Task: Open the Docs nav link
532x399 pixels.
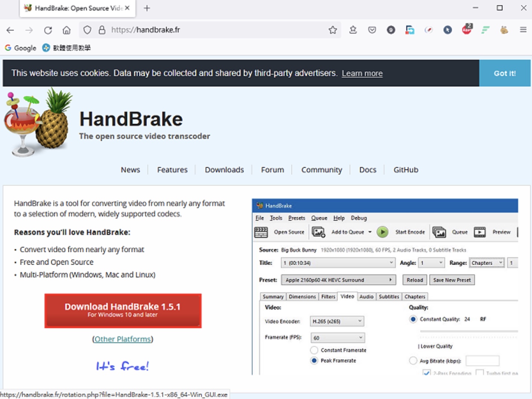Action: (368, 170)
